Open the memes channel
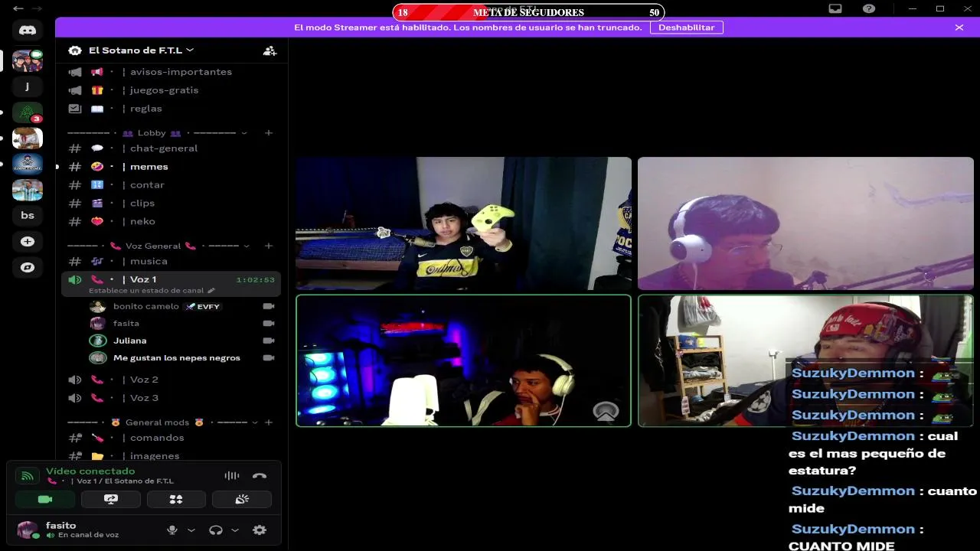 (x=171, y=167)
